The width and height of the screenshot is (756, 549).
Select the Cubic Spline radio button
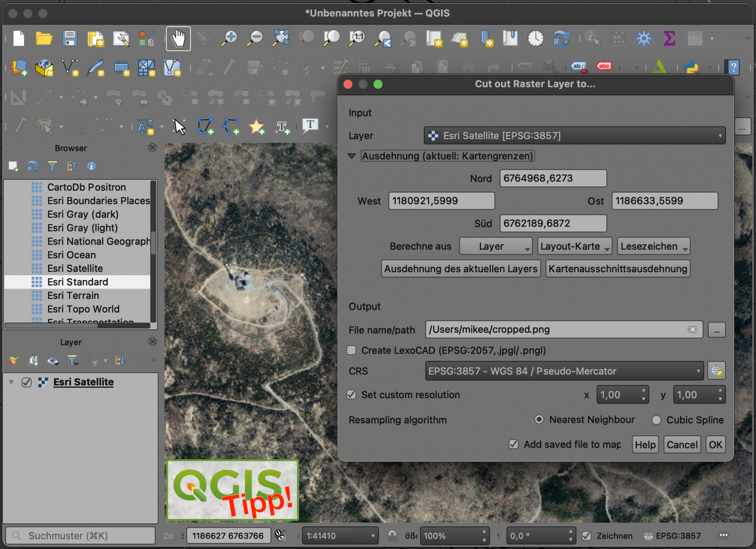click(x=657, y=420)
